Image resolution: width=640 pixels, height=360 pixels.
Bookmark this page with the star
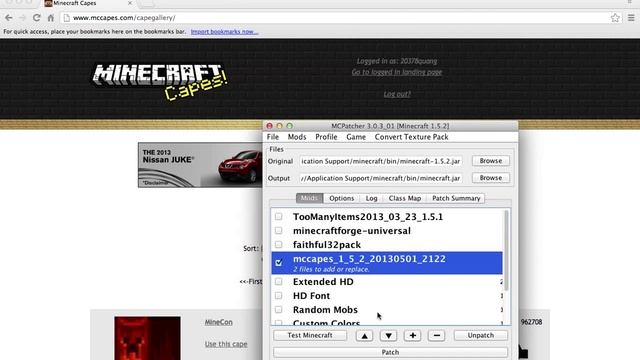click(615, 18)
